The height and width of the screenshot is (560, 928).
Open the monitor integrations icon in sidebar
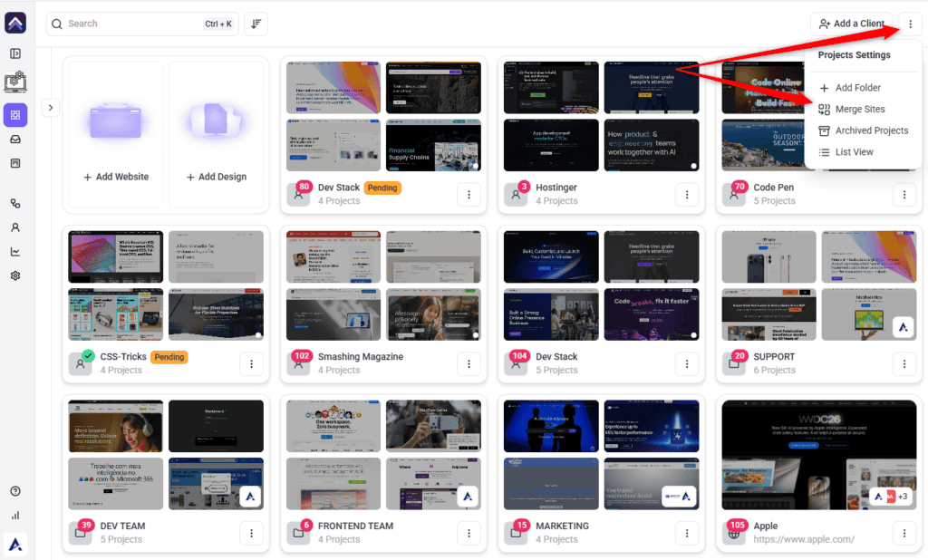point(15,81)
